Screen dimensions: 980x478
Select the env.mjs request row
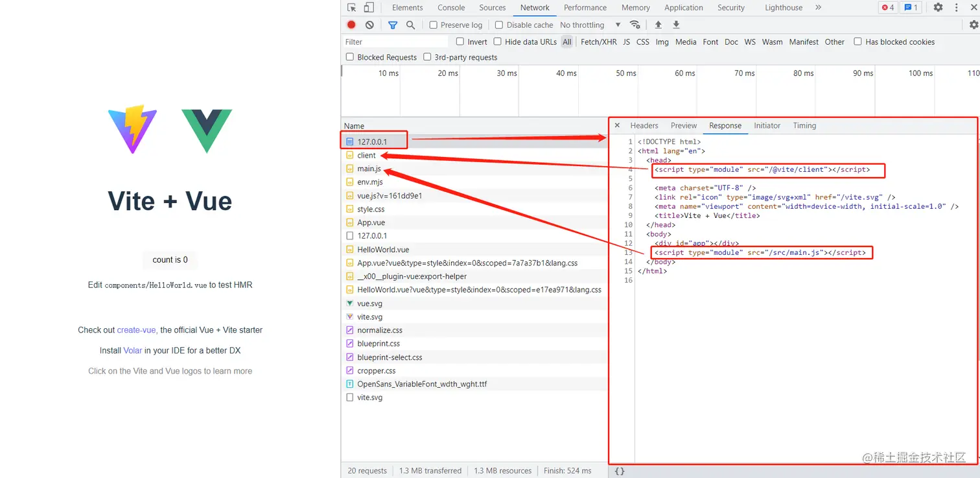coord(474,182)
